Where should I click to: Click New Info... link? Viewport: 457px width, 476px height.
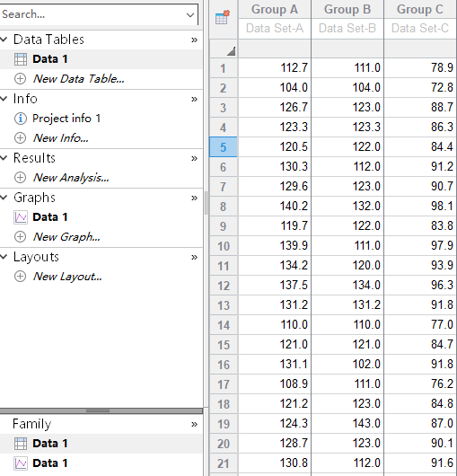[x=61, y=138]
